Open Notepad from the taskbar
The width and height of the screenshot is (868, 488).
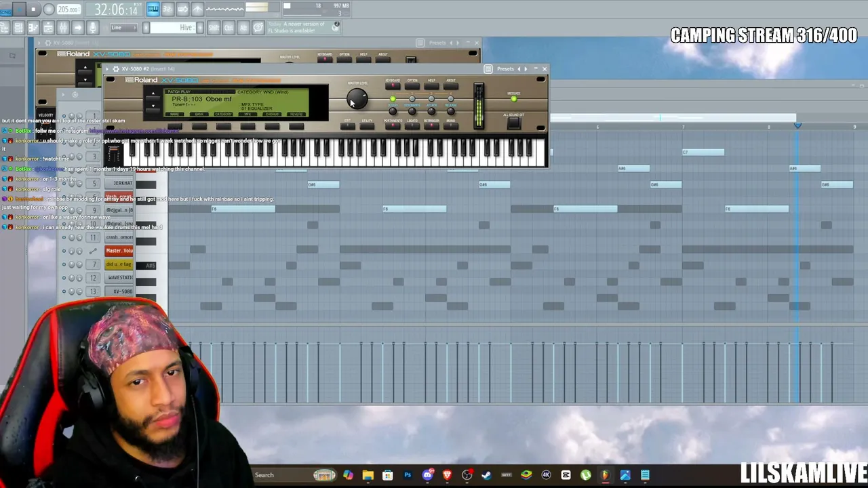pyautogui.click(x=645, y=475)
